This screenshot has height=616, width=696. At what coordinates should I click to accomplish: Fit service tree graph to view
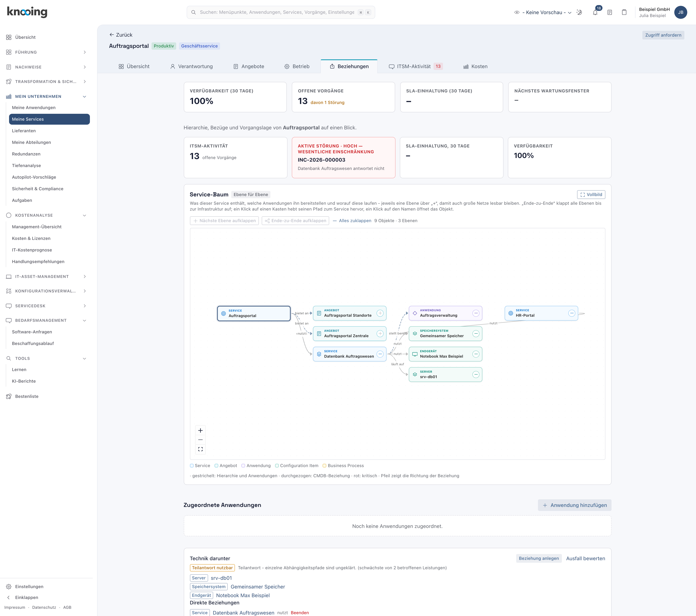(200, 449)
